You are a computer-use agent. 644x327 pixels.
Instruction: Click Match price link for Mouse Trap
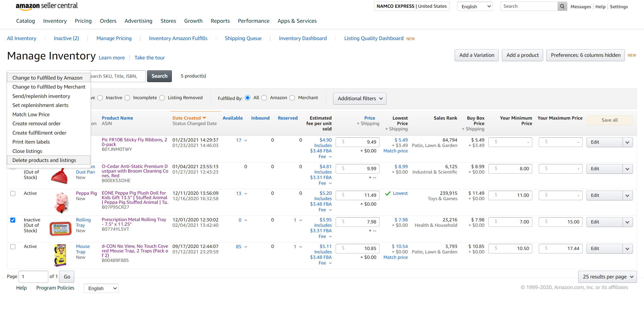click(x=395, y=257)
